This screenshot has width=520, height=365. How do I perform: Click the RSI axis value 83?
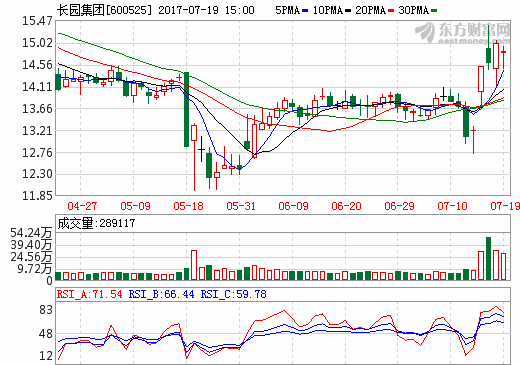click(46, 310)
